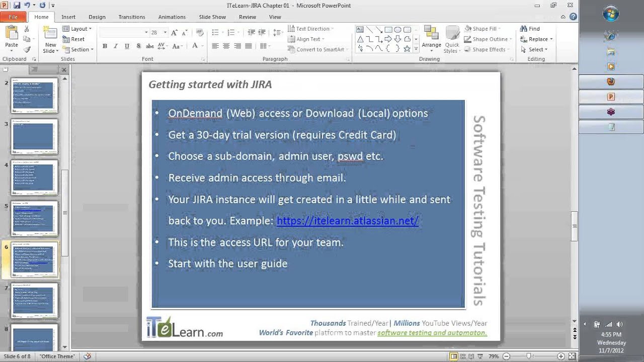The width and height of the screenshot is (644, 362).
Task: Click the Find button
Action: [530, 29]
